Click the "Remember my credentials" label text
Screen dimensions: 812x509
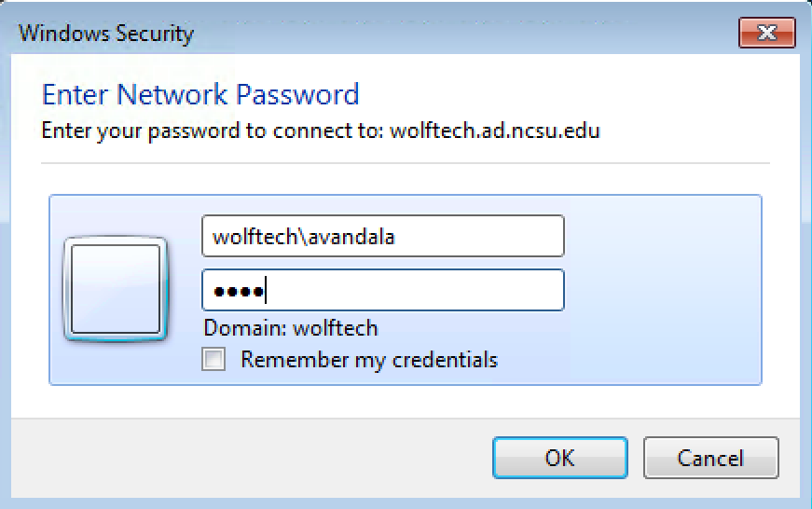click(x=369, y=360)
